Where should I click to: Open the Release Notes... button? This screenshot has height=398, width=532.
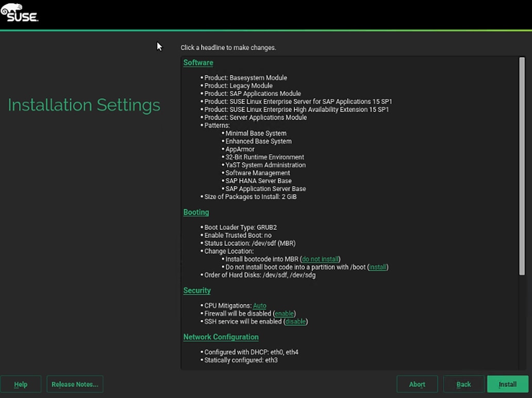pyautogui.click(x=75, y=384)
